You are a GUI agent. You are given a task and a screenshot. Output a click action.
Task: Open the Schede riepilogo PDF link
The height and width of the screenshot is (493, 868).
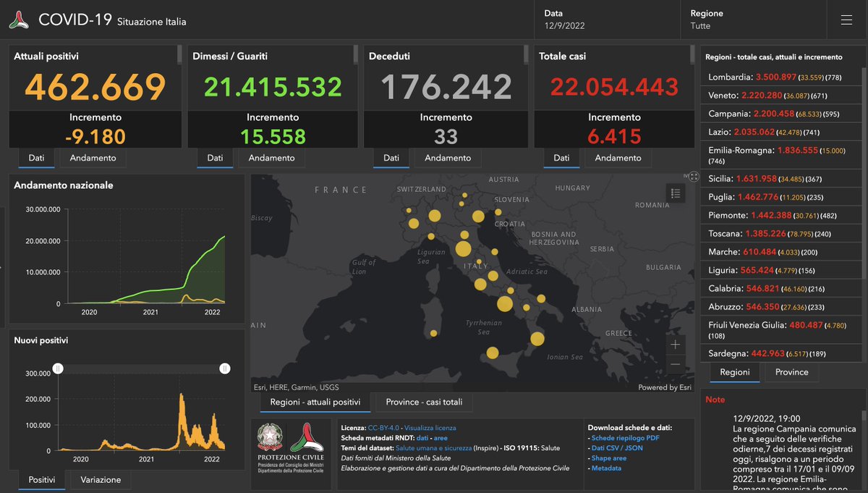click(626, 437)
